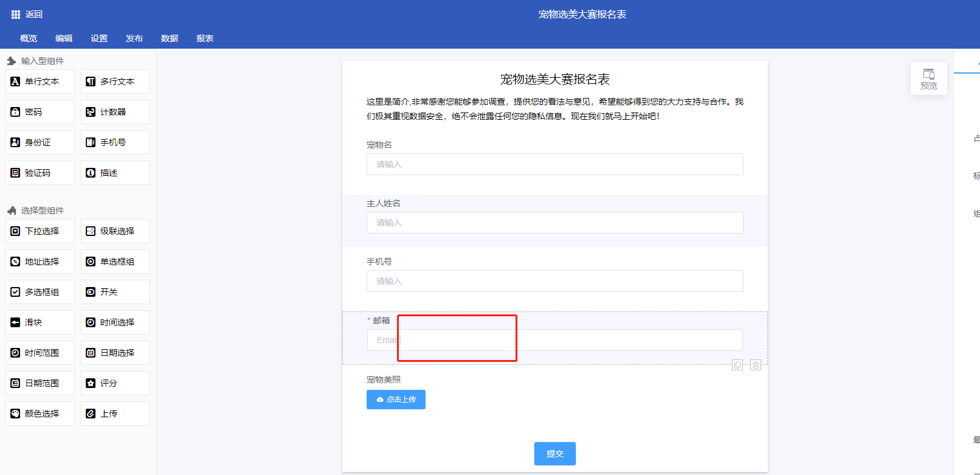Add the 滑块 slider component
Image resolution: width=980 pixels, height=475 pixels.
click(x=40, y=322)
